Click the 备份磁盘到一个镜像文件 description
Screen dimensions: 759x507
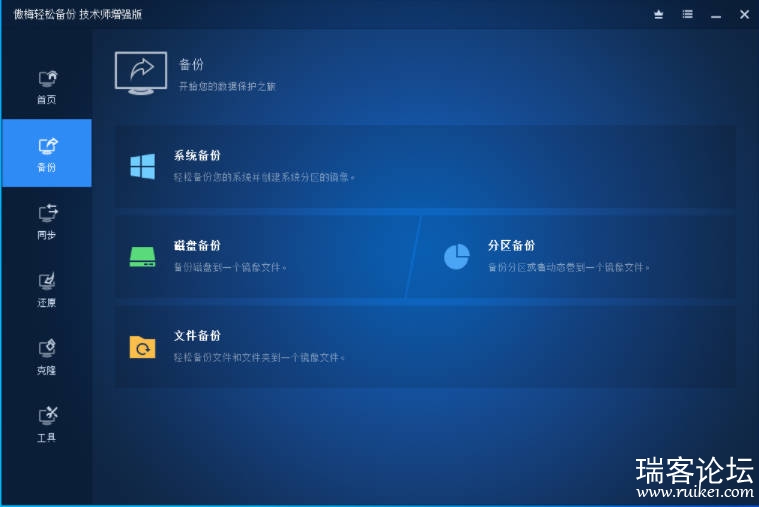coord(230,267)
